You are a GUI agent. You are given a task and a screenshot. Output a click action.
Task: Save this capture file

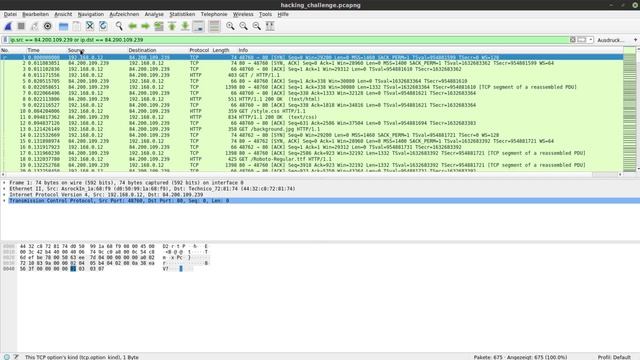coord(76,26)
